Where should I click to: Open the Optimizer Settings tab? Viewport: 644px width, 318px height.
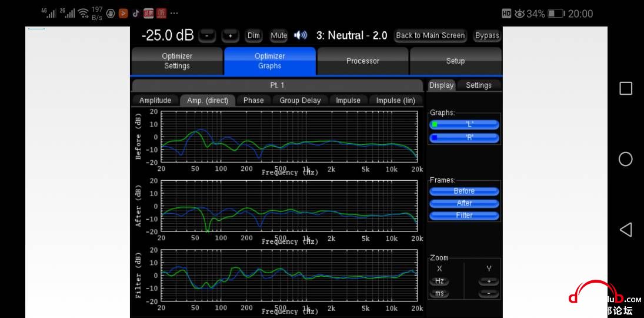pyautogui.click(x=176, y=61)
